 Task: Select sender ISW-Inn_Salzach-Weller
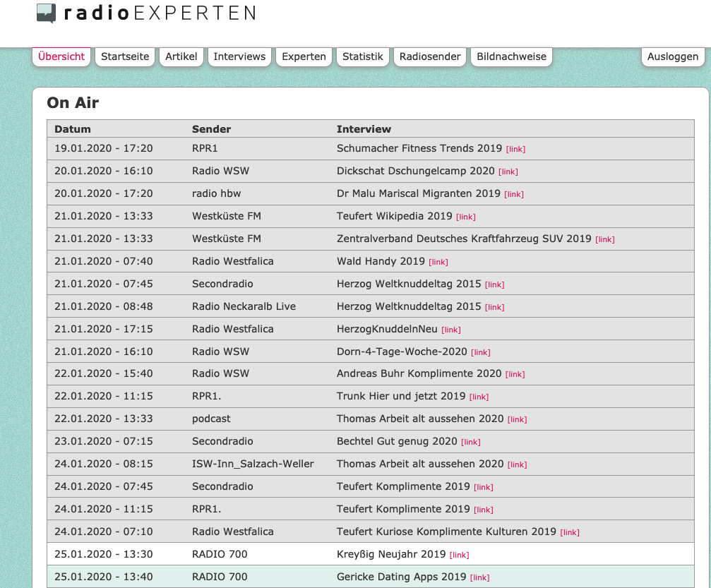click(253, 464)
